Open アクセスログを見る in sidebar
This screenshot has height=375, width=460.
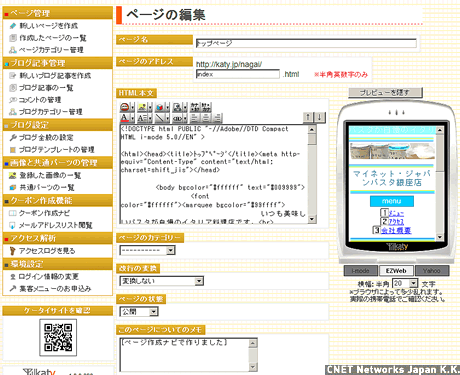(x=47, y=251)
